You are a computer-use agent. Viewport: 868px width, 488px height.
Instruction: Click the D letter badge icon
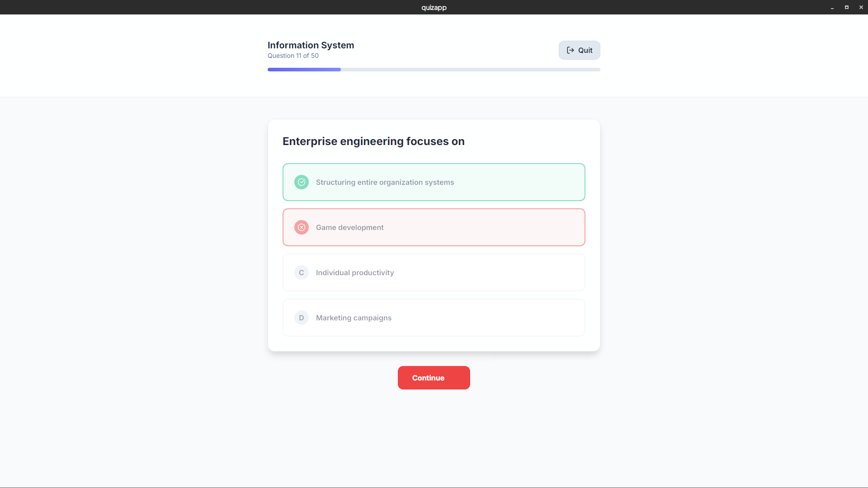(x=302, y=318)
